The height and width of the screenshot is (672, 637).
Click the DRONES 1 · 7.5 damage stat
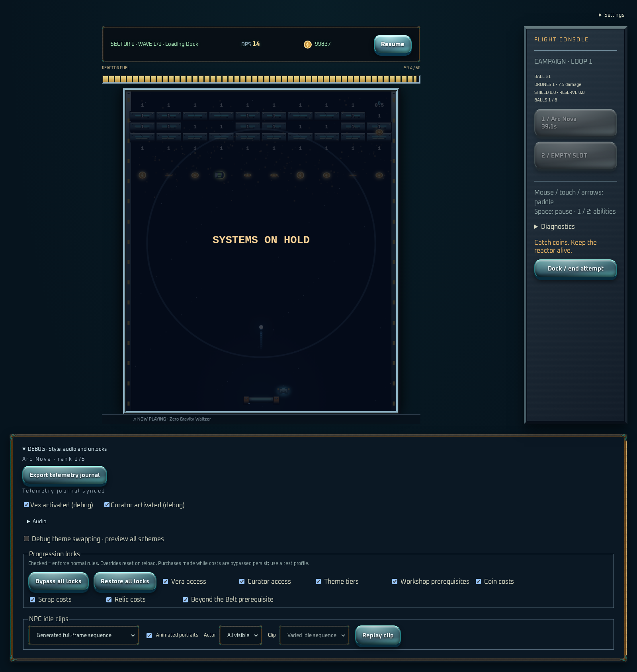tap(558, 84)
